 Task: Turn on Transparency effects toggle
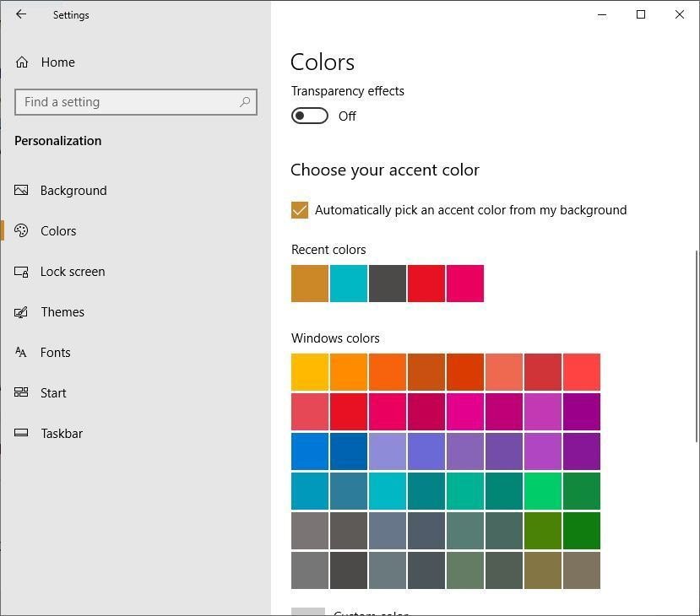(x=310, y=116)
